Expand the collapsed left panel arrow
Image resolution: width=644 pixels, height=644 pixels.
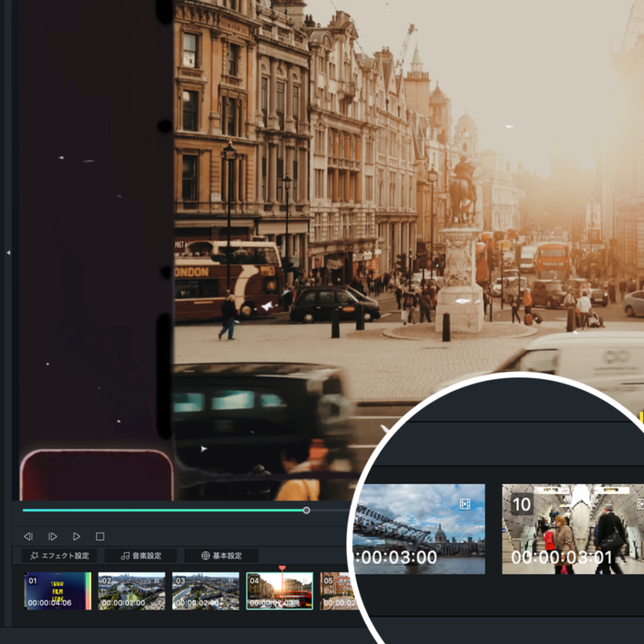(8, 253)
